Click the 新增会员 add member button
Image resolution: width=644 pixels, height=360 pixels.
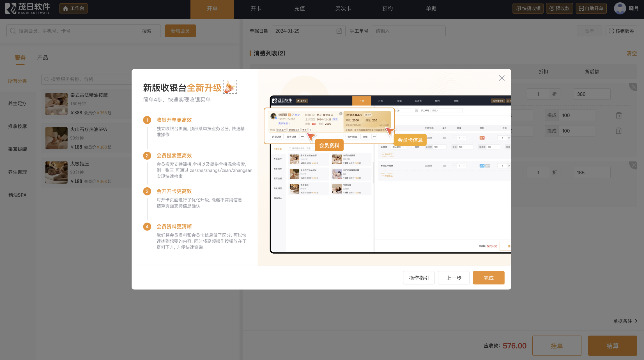(x=180, y=31)
